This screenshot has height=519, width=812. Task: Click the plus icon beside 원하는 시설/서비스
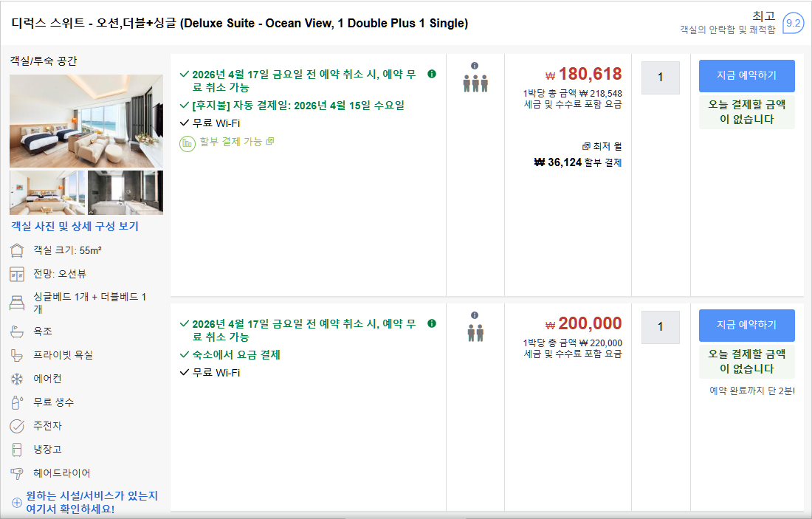pos(17,503)
